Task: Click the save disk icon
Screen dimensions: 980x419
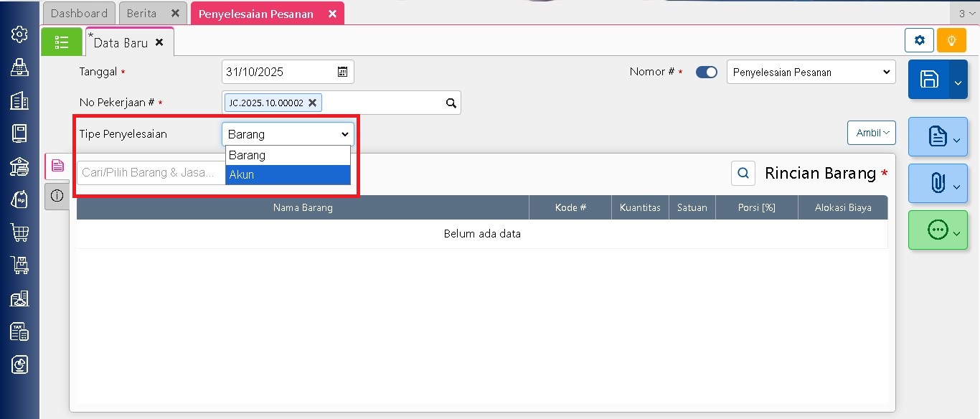Action: 928,80
